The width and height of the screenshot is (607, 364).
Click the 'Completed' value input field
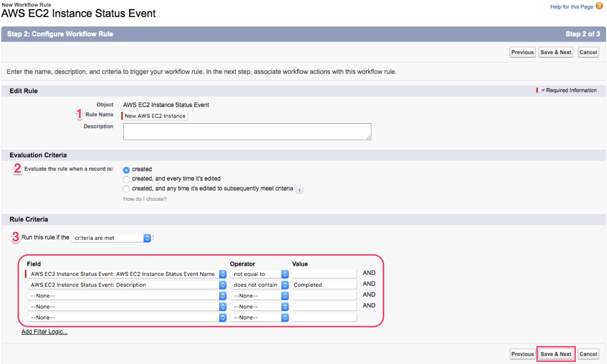[x=324, y=285]
